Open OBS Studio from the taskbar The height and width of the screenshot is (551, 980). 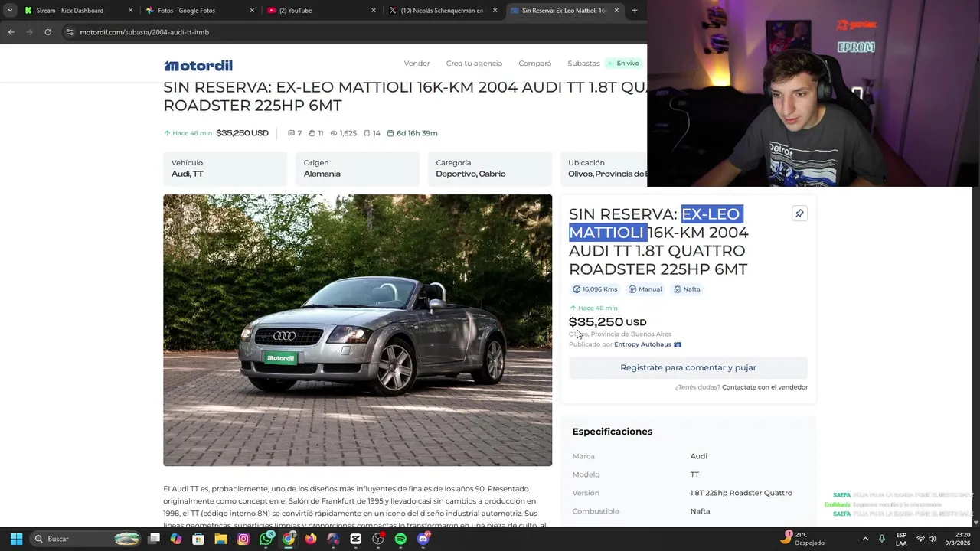tap(378, 539)
